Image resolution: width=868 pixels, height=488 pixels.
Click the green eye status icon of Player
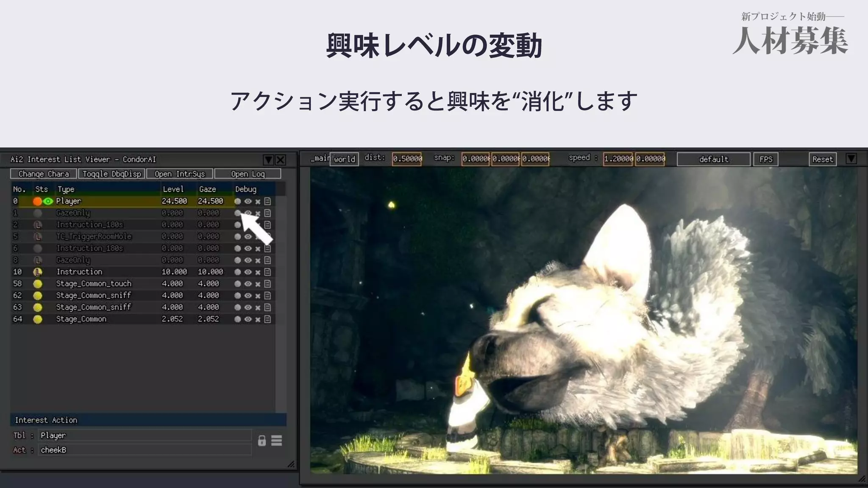48,201
